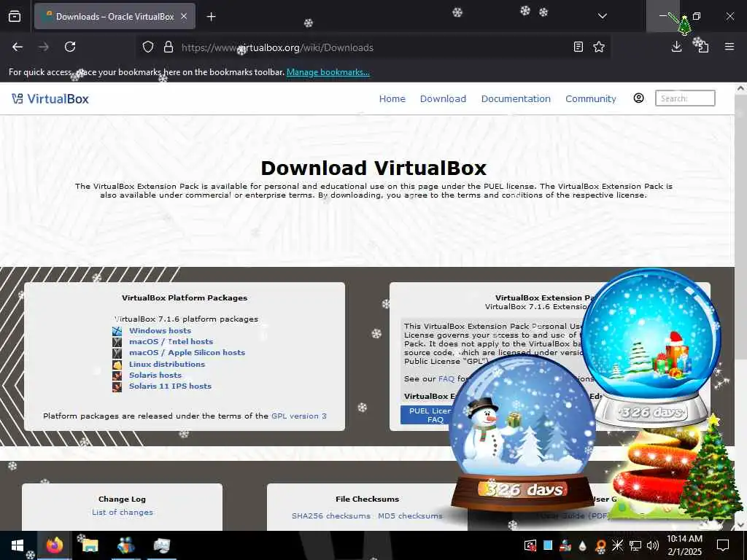Screen dimensions: 747x560
Task: Open the Windows hosts download link
Action: [160, 330]
